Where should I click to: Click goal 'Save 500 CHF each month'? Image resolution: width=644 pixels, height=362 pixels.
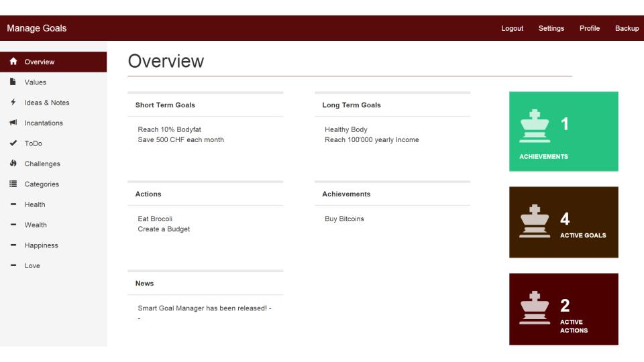(180, 139)
